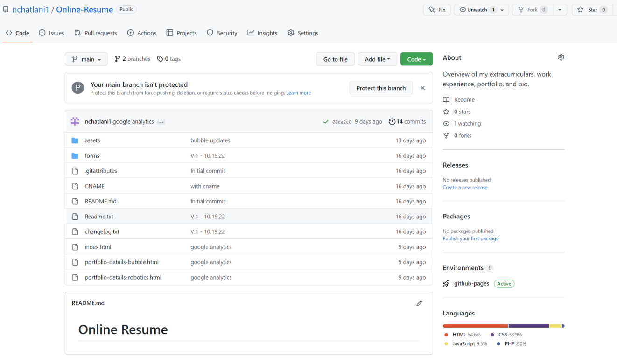
Task: Click the assets folder icon
Action: click(75, 140)
